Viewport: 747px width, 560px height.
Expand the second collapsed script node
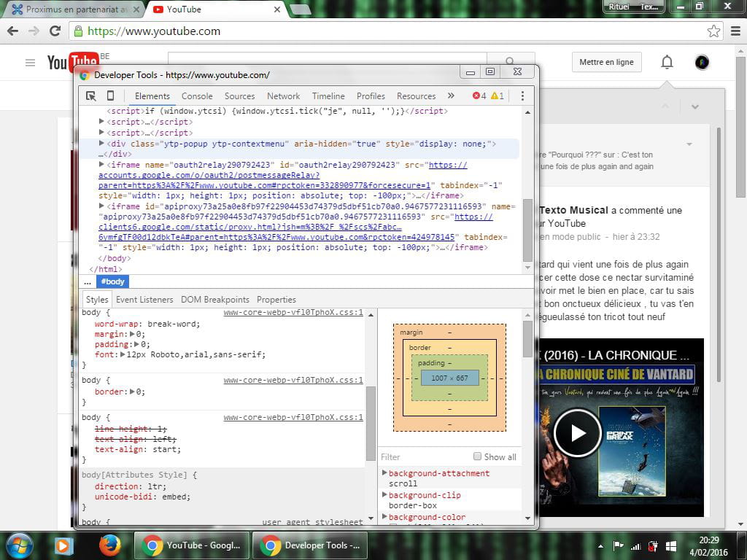(x=101, y=133)
